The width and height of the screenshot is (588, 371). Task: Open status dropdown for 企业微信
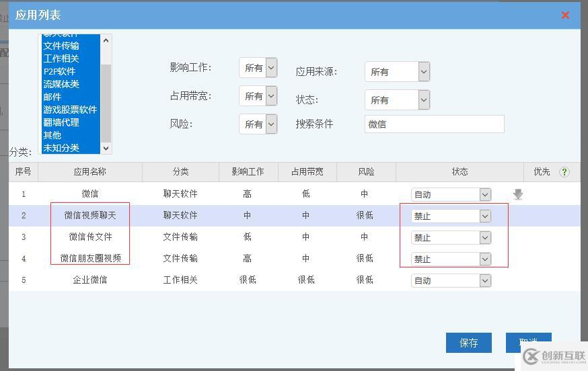[451, 281]
